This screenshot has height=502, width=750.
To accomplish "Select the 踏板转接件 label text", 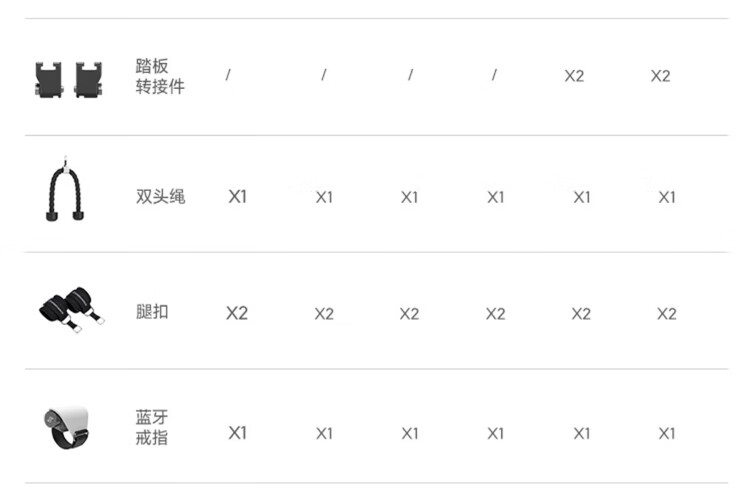I will tap(159, 77).
